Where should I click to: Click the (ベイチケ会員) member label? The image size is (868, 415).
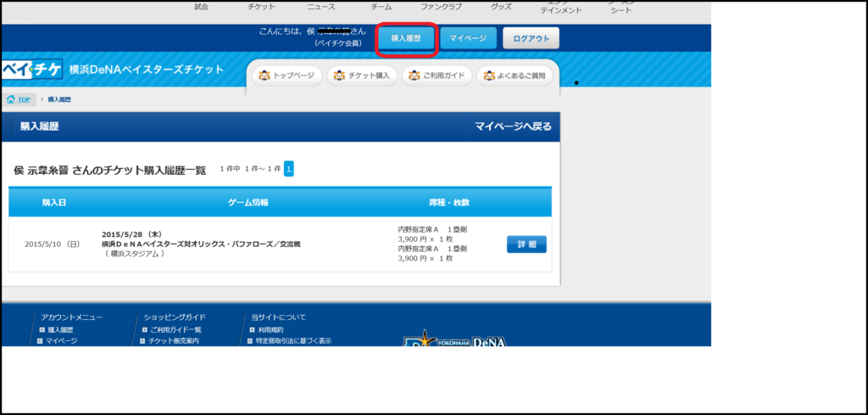[x=337, y=42]
